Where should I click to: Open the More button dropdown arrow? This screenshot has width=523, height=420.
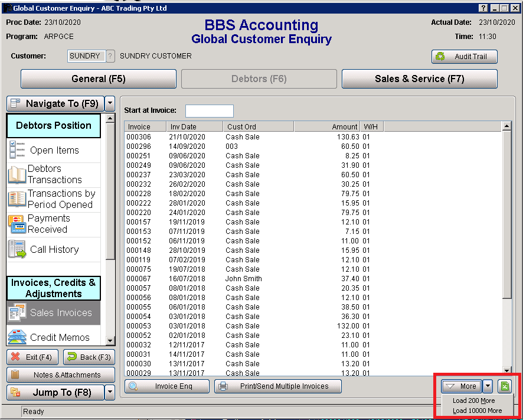pos(488,386)
